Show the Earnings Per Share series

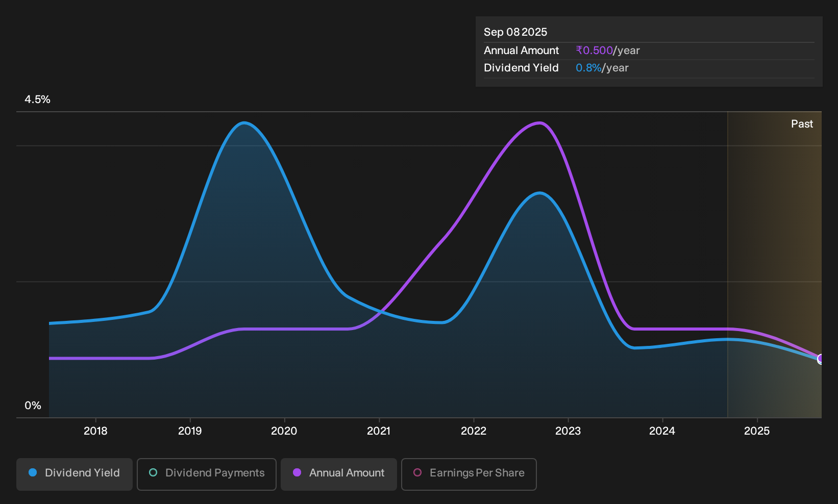point(469,474)
